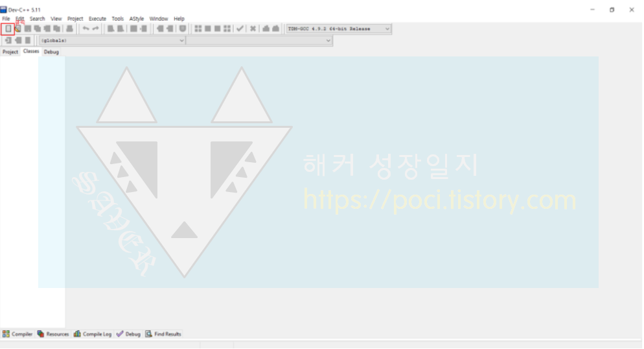Click the Replace toolbar icon

tap(121, 29)
